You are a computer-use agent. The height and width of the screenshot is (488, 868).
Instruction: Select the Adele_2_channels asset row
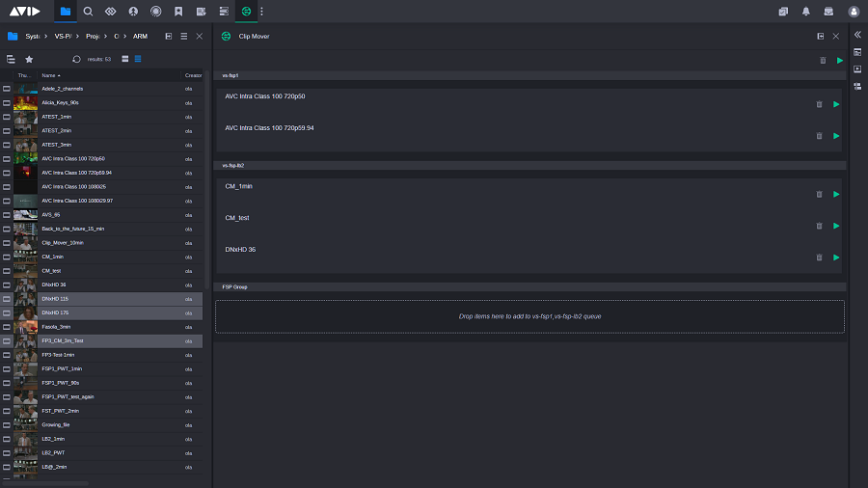click(101, 89)
